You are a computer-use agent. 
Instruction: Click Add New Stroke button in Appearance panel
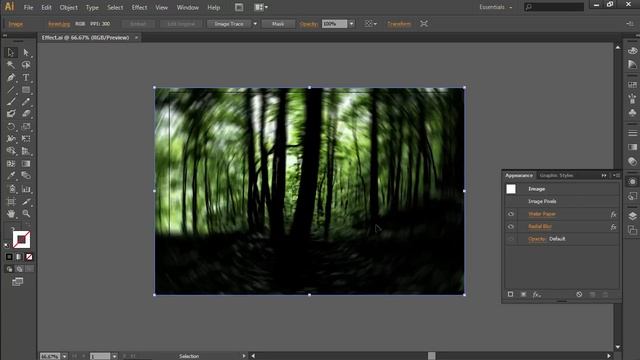click(x=510, y=294)
